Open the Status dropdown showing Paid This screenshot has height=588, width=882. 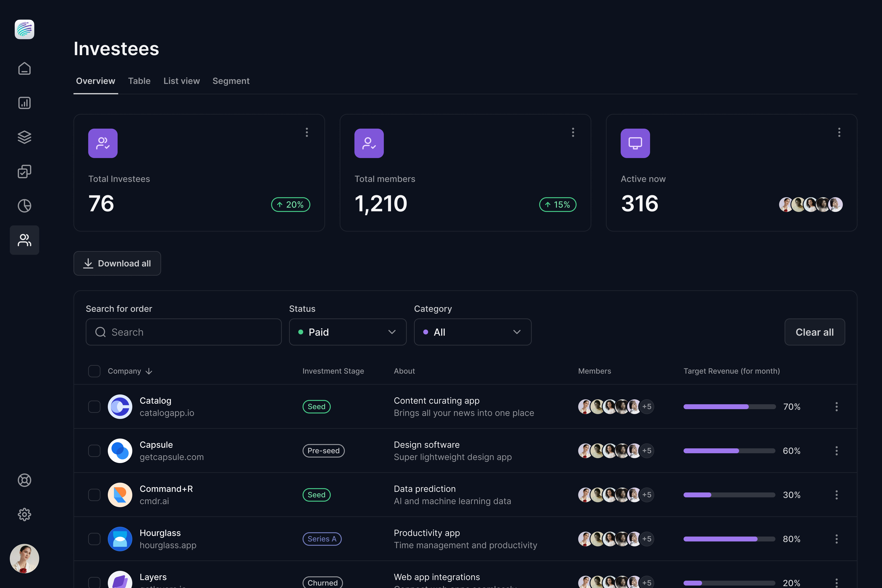pyautogui.click(x=348, y=332)
